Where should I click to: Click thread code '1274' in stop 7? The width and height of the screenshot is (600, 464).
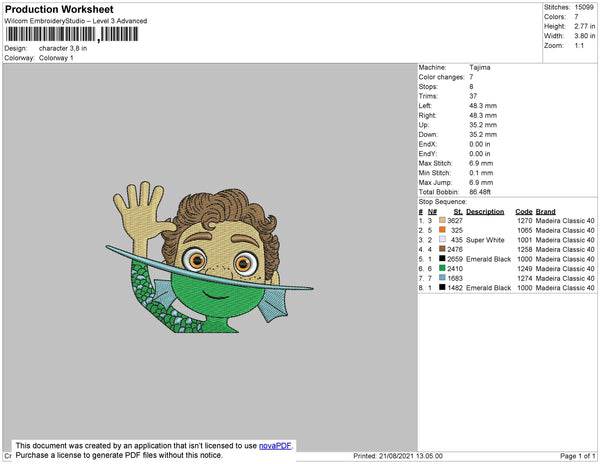pos(525,278)
